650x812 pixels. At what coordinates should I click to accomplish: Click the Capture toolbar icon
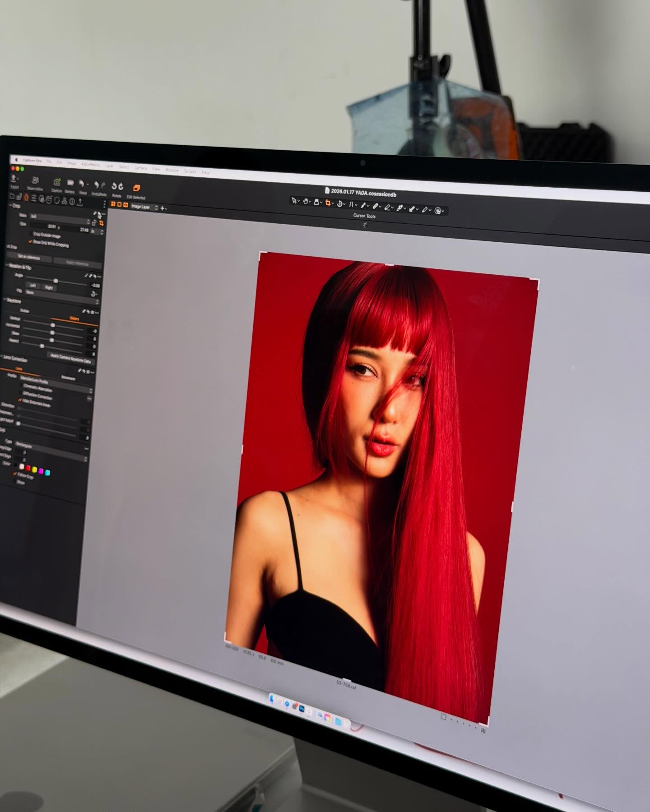57,183
